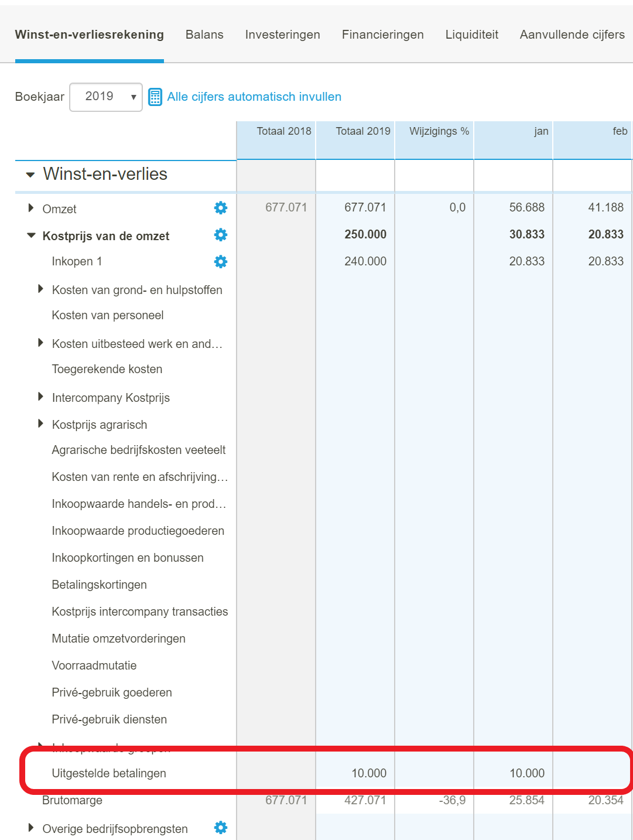Click Kostprijs intercompany transacties row
This screenshot has height=840, width=633.
pos(140,612)
